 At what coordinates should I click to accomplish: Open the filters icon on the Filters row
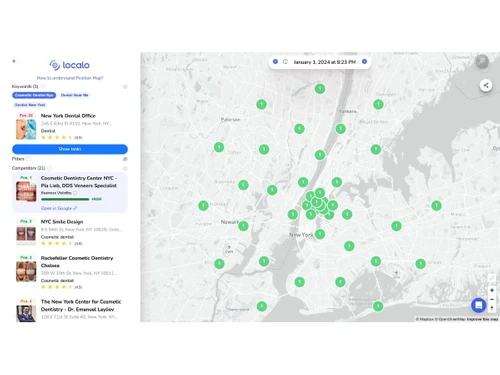[x=125, y=159]
